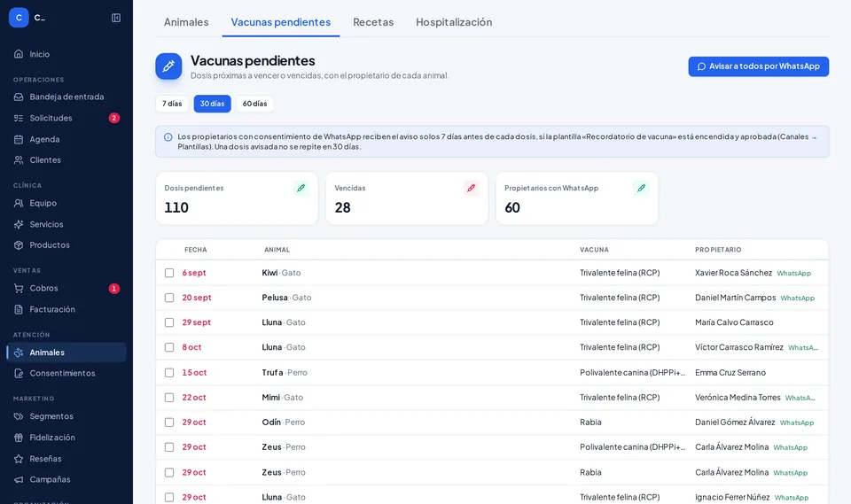Image resolution: width=851 pixels, height=504 pixels.
Task: Open Segmentos tag icon
Action: (x=19, y=416)
